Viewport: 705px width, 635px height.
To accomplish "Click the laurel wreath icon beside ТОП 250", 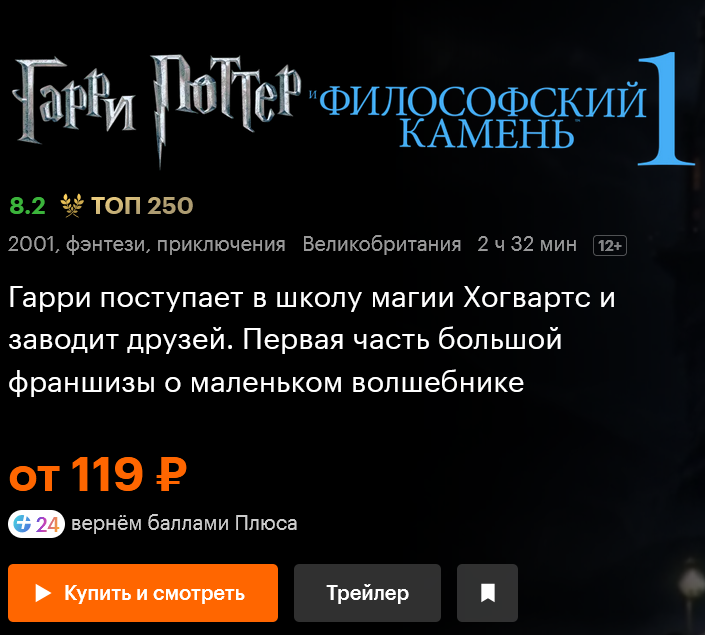I will click(72, 206).
